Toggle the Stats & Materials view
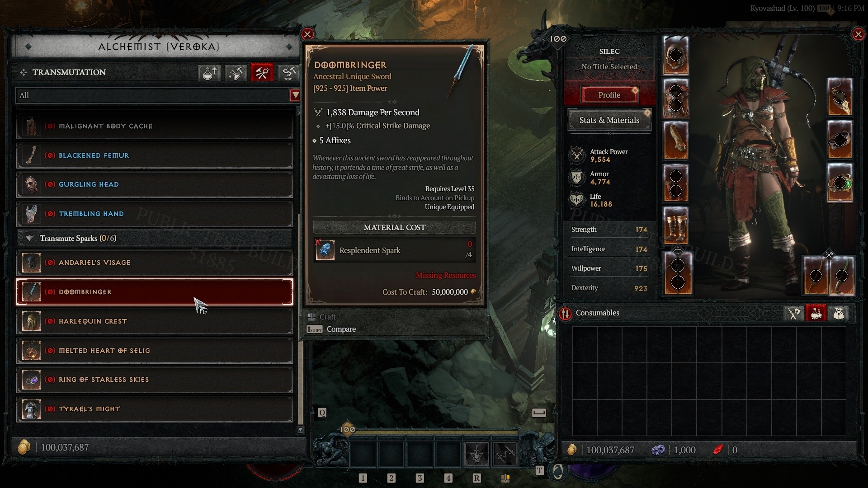The image size is (868, 488). (x=608, y=120)
